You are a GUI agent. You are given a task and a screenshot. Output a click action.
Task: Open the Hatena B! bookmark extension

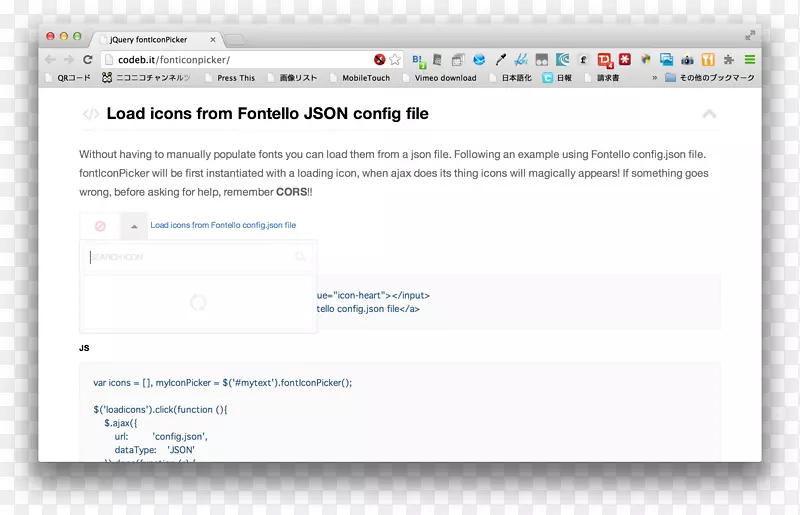point(419,61)
